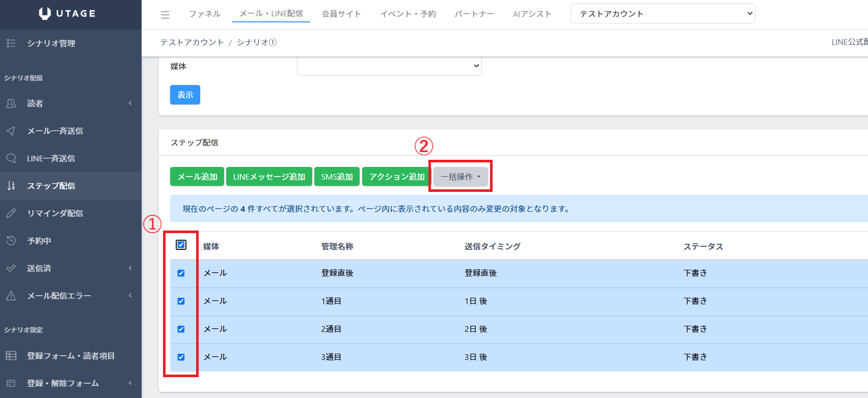Open the 一括操作 bulk actions dropdown
Image resolution: width=868 pixels, height=398 pixels.
(x=460, y=177)
